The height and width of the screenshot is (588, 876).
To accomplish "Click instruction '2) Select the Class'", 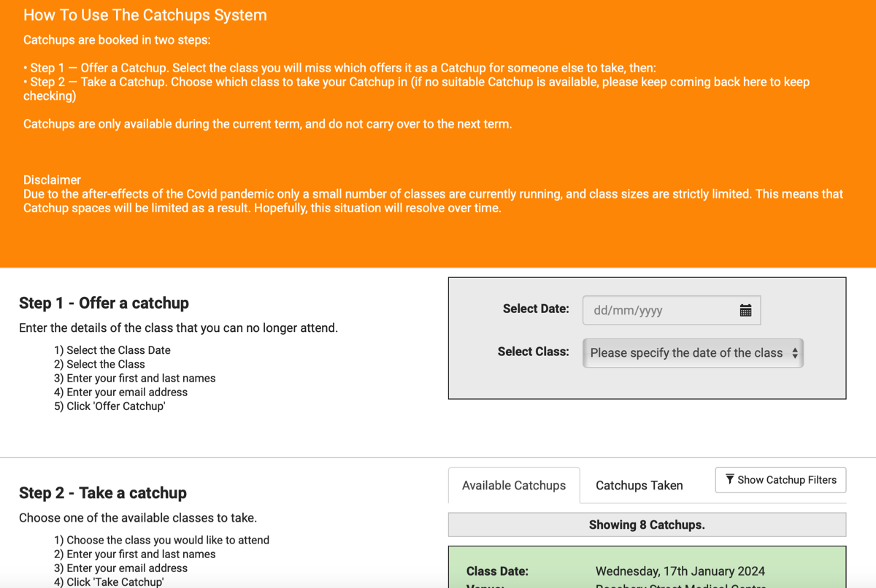I will (99, 364).
